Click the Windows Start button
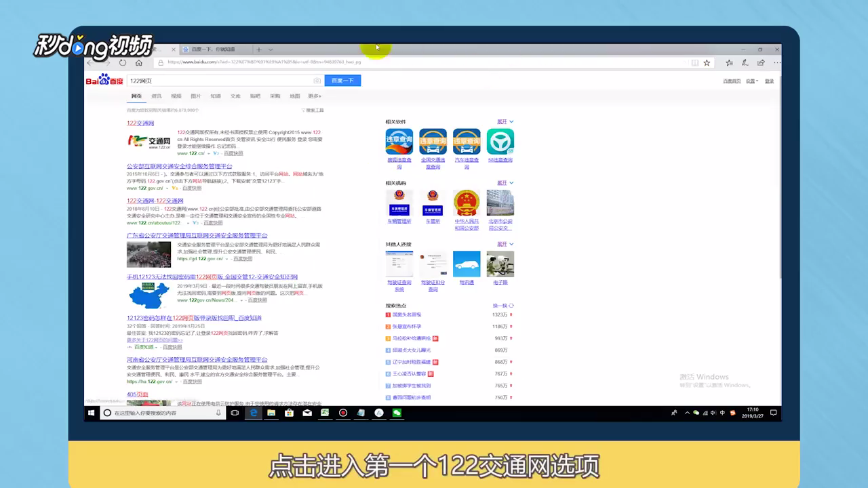The image size is (868, 488). click(x=91, y=413)
